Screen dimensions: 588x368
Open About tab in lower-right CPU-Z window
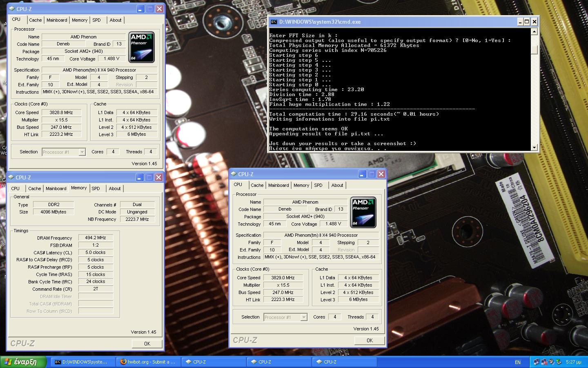tap(337, 185)
